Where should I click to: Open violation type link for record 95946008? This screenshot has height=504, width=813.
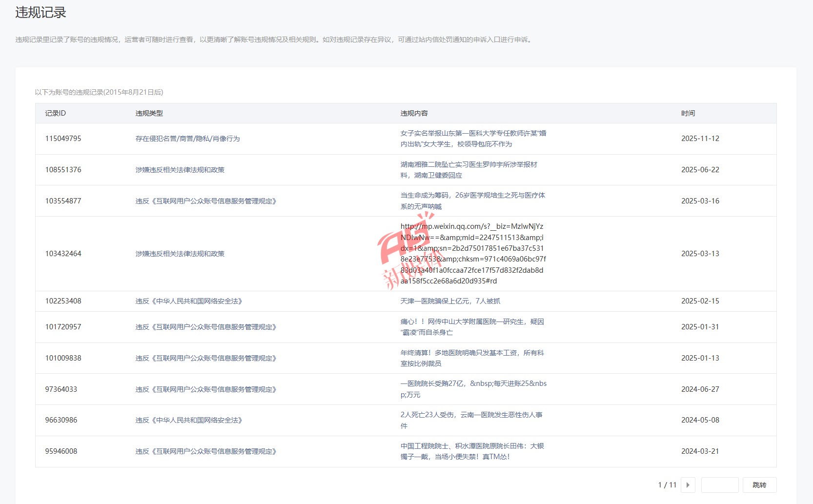[205, 451]
